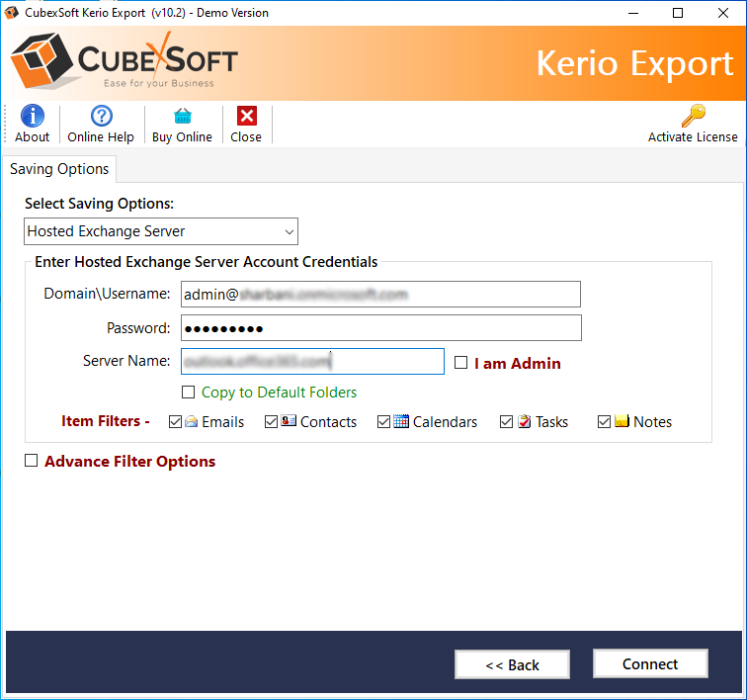Click the red Close toolbar icon

(x=247, y=116)
